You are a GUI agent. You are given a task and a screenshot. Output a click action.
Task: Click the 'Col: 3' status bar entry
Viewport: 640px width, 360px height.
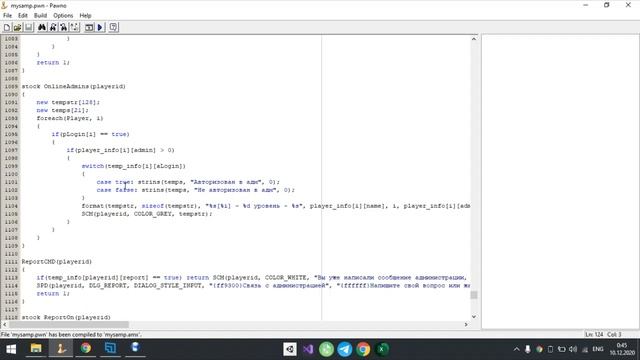point(614,335)
